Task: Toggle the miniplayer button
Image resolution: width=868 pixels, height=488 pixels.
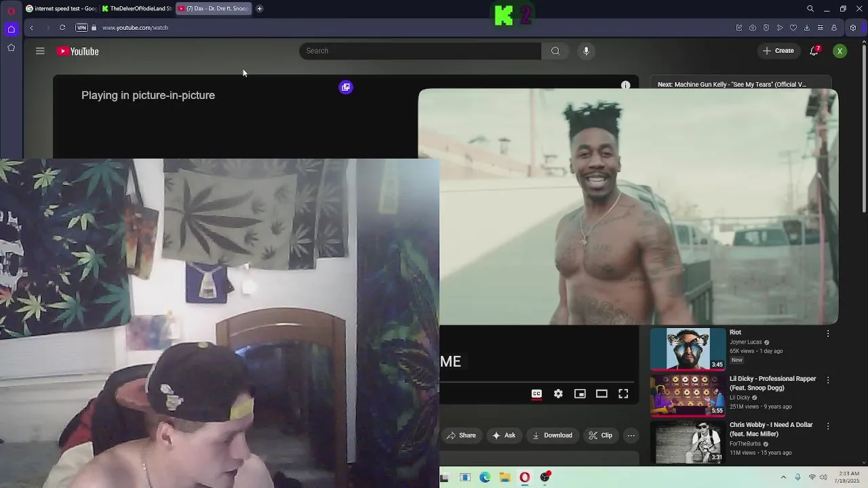Action: (580, 394)
